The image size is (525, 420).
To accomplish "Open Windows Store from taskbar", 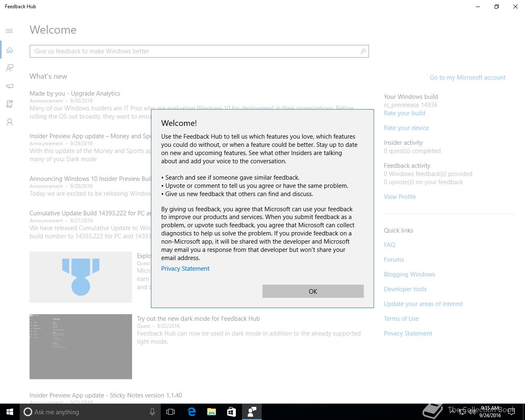I will [x=231, y=412].
